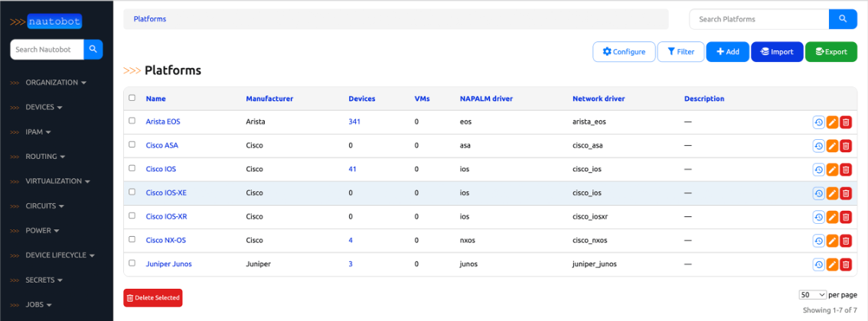Open the 41 devices link for Cisco IOS

click(352, 170)
